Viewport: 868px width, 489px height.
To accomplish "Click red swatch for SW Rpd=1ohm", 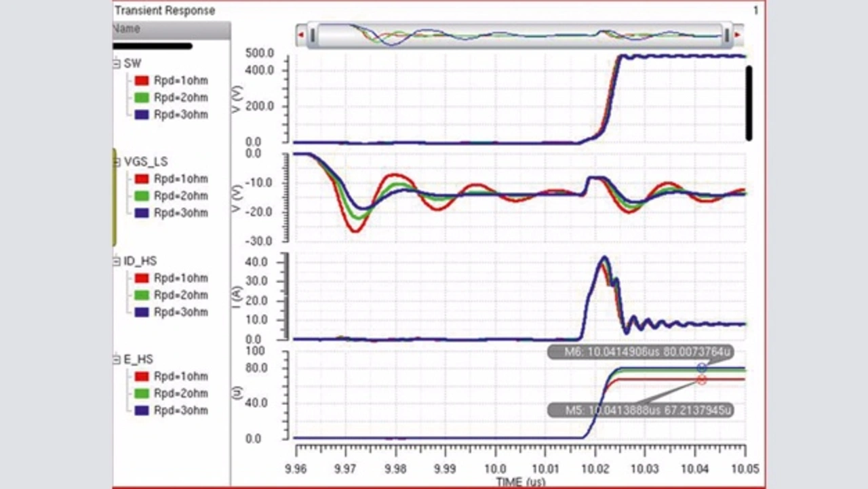I will pos(142,81).
